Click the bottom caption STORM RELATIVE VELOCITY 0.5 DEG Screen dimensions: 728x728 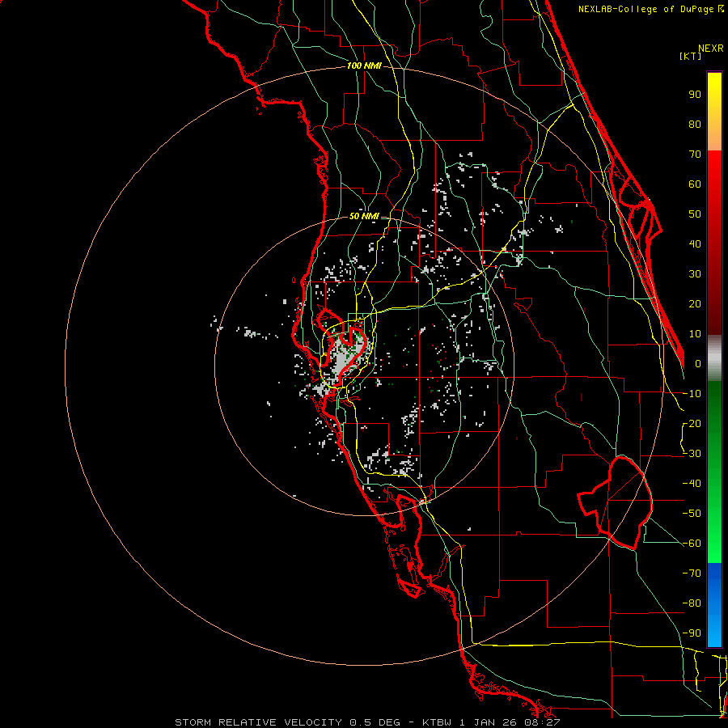pyautogui.click(x=287, y=722)
